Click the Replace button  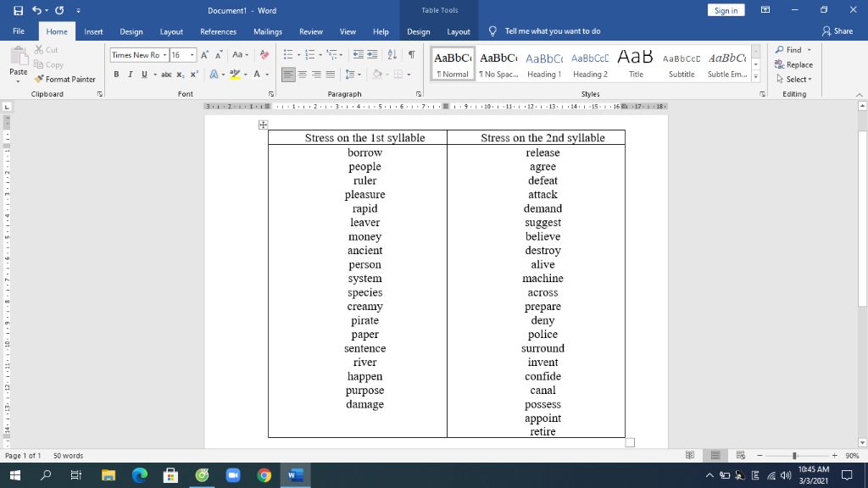tap(793, 64)
